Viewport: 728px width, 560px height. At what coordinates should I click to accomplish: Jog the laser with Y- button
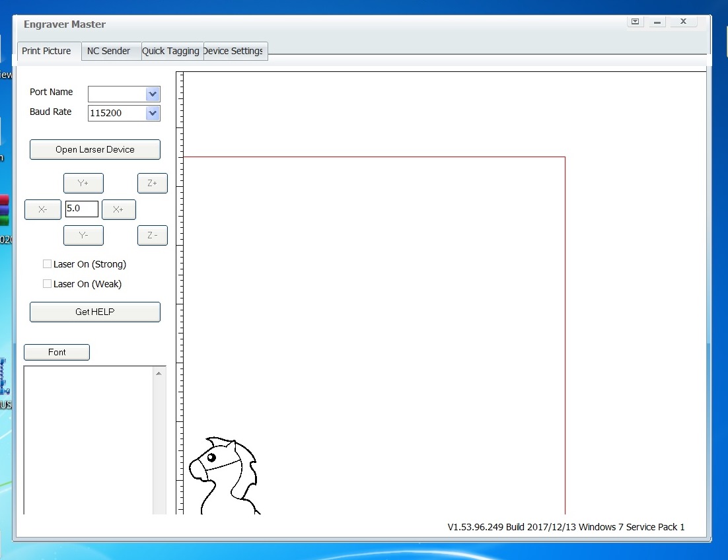[84, 235]
